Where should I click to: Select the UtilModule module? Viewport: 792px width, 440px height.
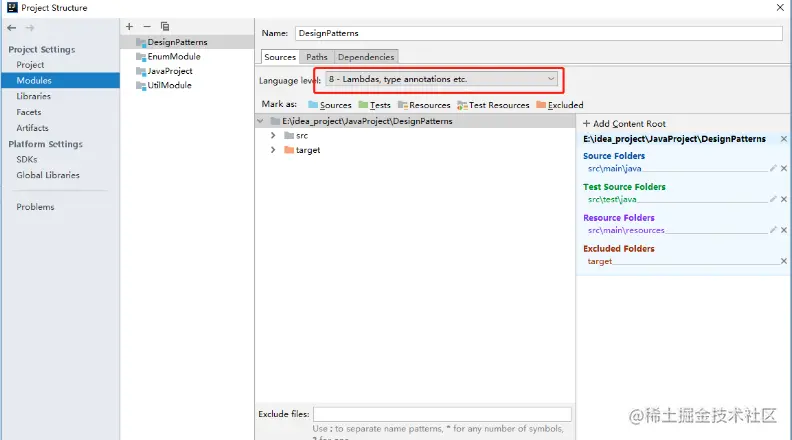pos(187,85)
